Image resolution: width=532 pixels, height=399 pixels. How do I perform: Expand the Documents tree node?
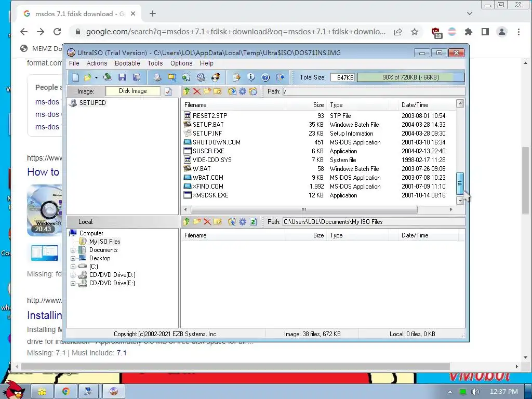[73, 250]
